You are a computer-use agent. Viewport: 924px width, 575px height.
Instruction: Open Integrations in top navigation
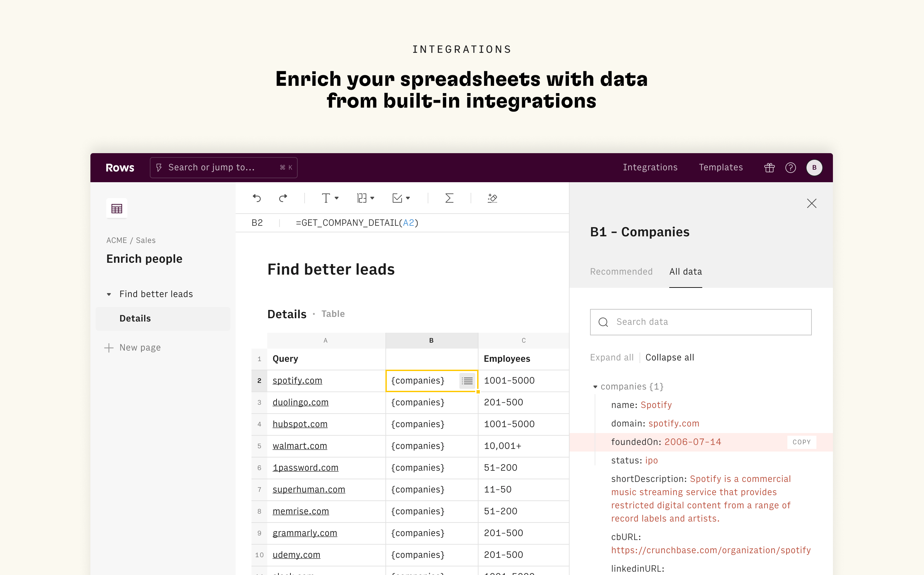pyautogui.click(x=650, y=167)
